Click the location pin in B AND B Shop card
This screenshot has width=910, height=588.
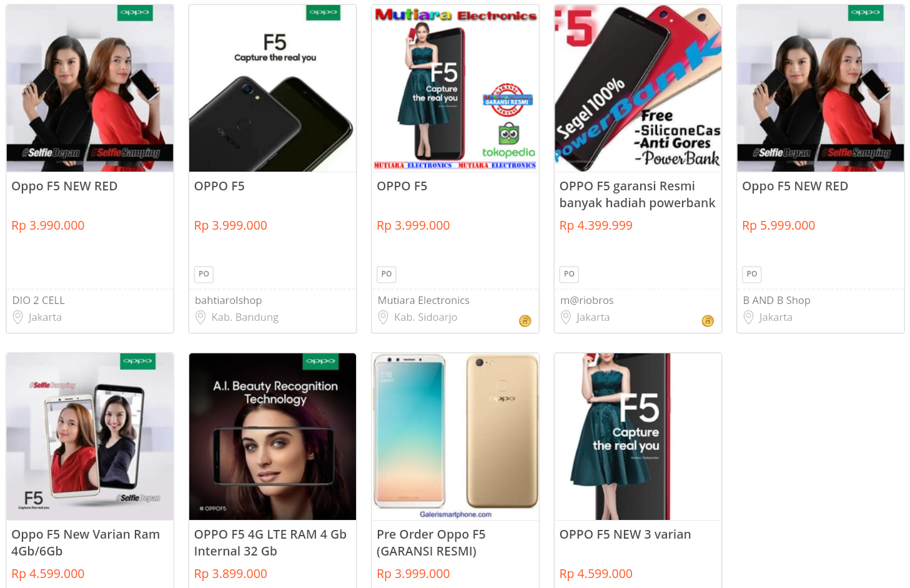click(748, 318)
